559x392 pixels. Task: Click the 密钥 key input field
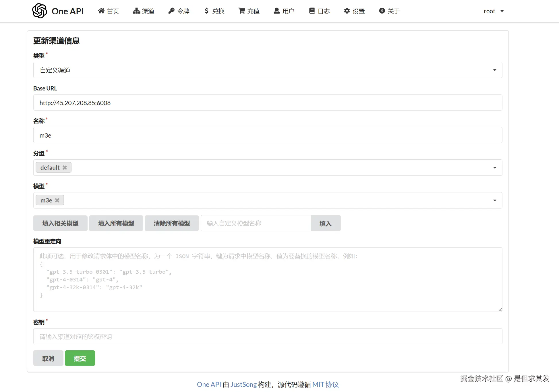click(x=268, y=336)
